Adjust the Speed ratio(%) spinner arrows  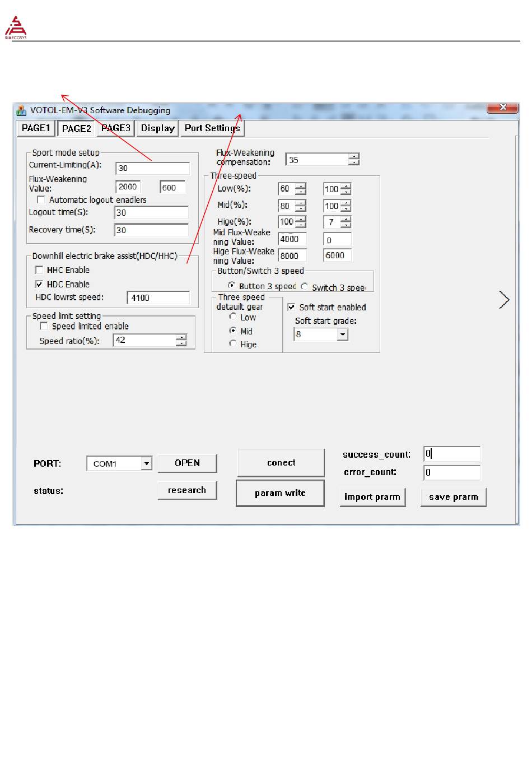coord(181,340)
